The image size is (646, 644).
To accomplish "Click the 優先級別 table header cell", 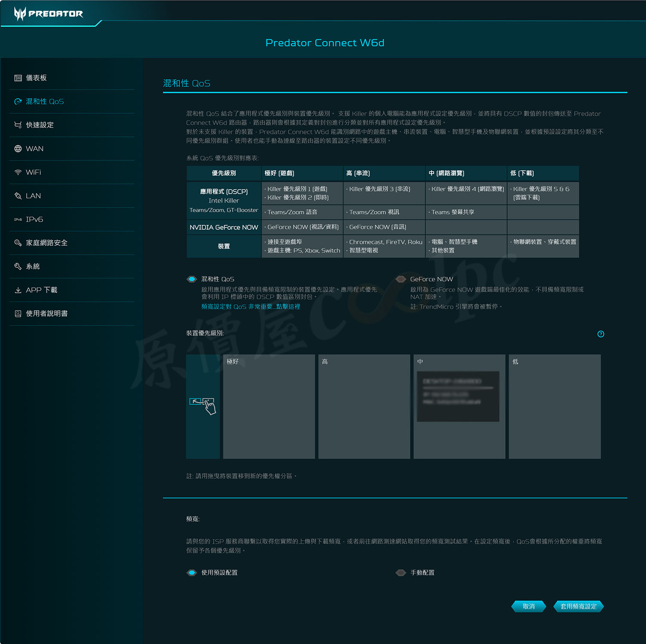I will 224,173.
